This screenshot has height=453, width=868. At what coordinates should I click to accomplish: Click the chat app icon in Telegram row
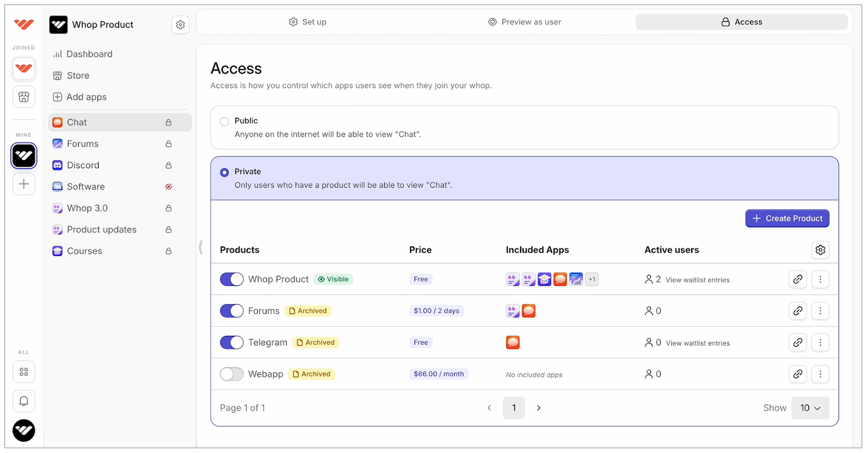coord(513,342)
